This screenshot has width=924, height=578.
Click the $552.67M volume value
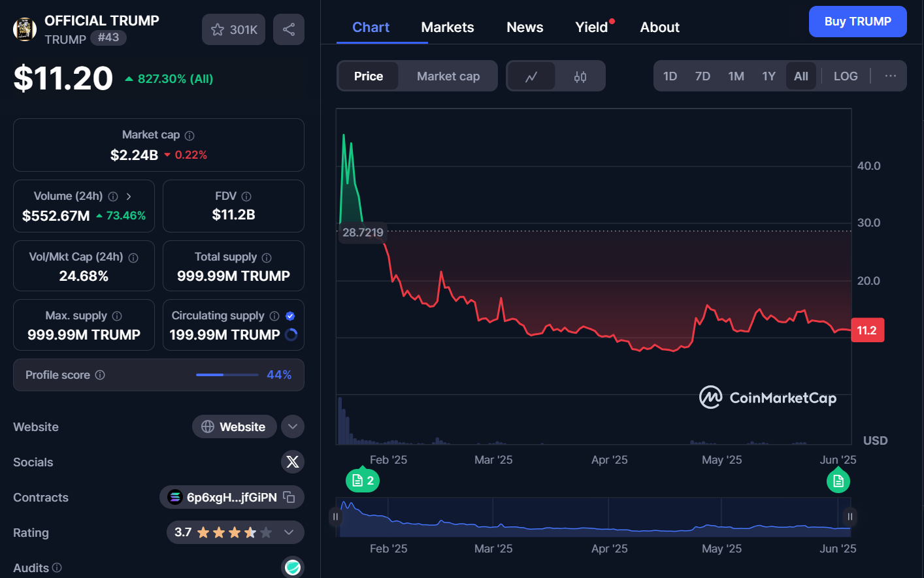click(x=56, y=216)
